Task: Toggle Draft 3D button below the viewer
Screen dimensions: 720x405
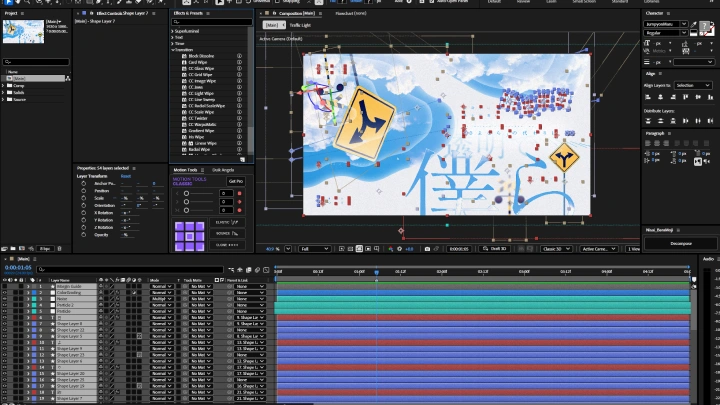Action: point(494,249)
